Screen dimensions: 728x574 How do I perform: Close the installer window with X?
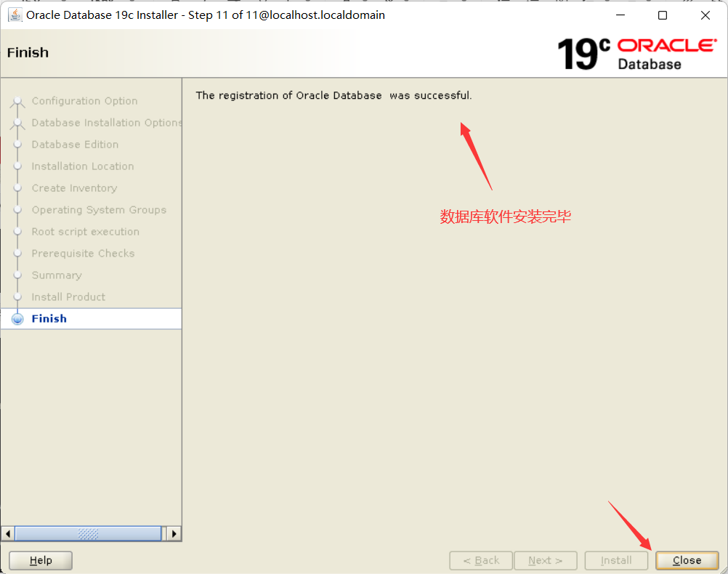[705, 15]
